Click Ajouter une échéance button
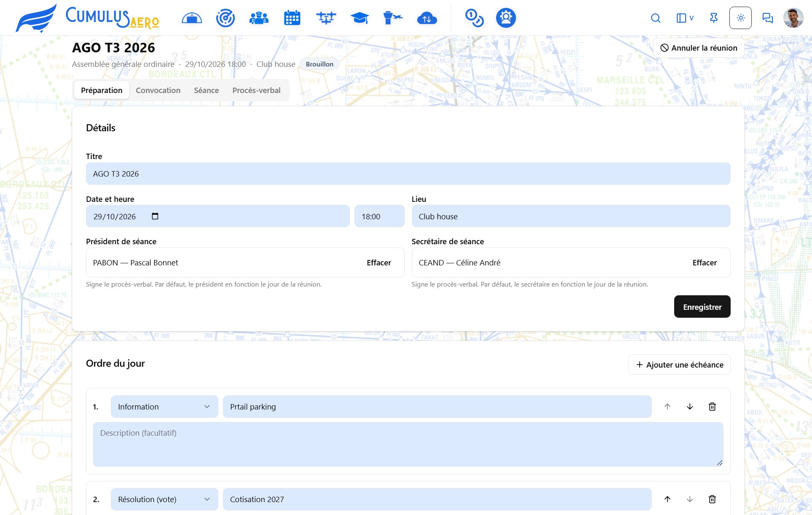The height and width of the screenshot is (515, 812). 679,364
